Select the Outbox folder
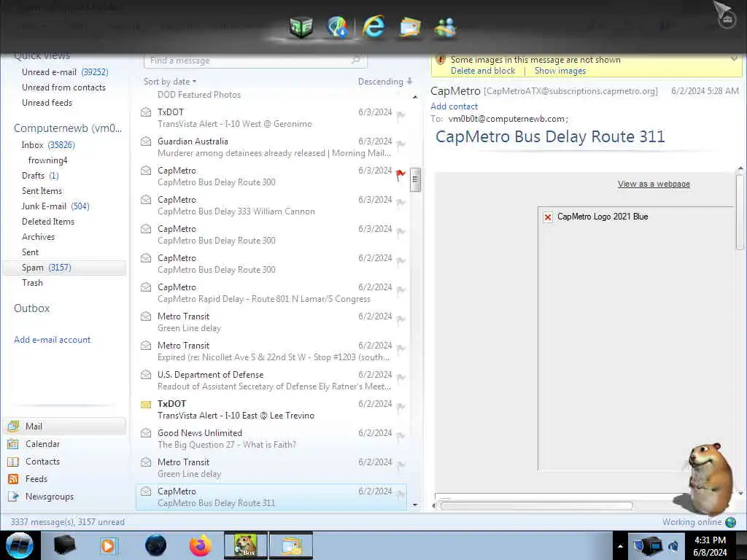Viewport: 747px width, 560px height. click(x=31, y=308)
